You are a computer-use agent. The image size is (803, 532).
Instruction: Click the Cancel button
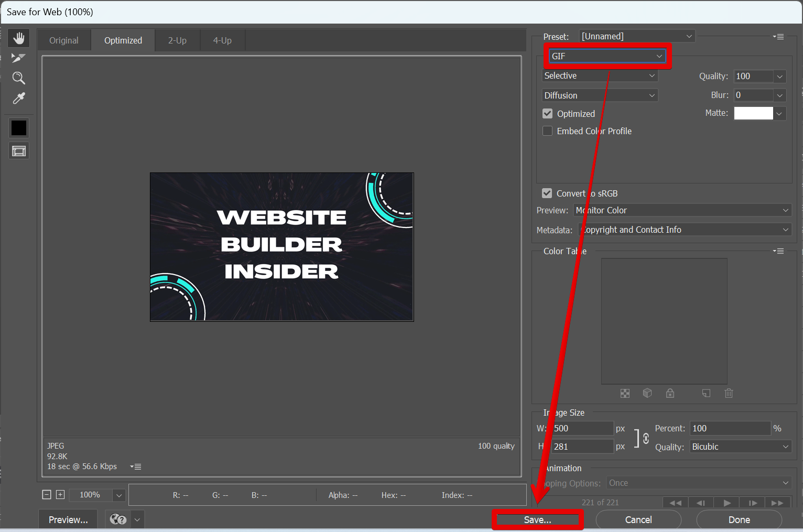coord(638,519)
